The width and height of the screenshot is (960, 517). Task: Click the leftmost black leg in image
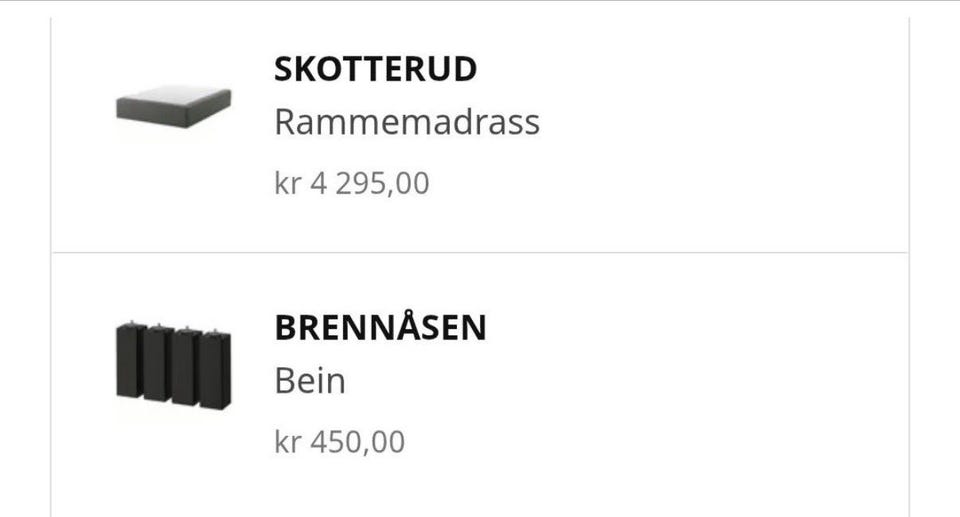coord(130,360)
